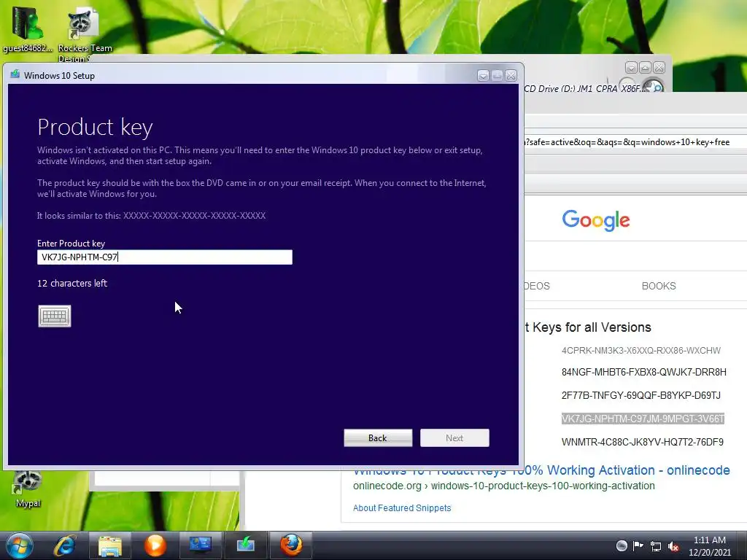Select the setup installer taskbar icon
Screen dimensions: 747x560
(245, 545)
